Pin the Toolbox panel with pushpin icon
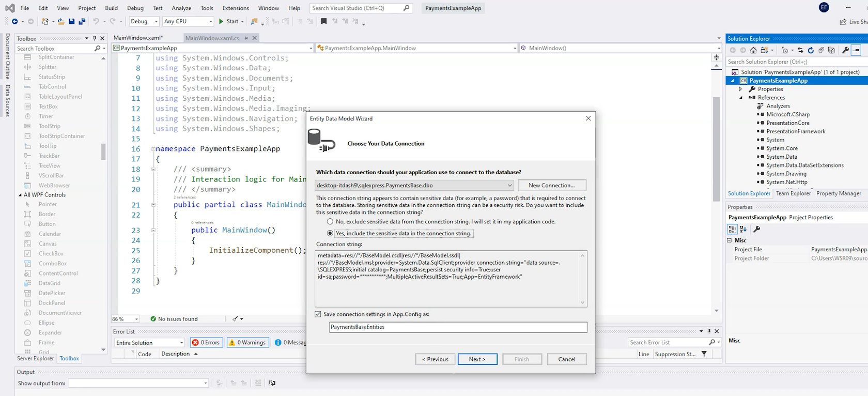868x396 pixels. (94, 38)
